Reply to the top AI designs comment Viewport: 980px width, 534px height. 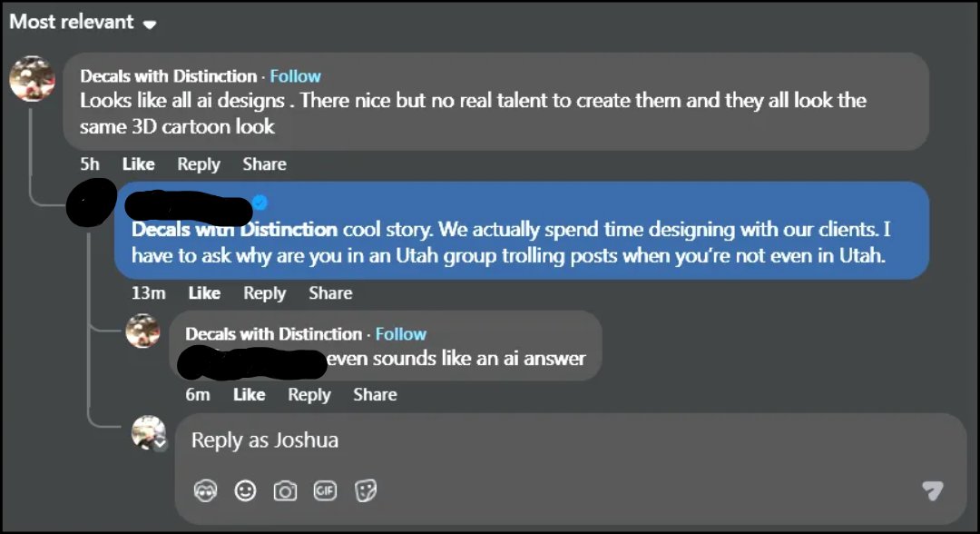click(199, 164)
